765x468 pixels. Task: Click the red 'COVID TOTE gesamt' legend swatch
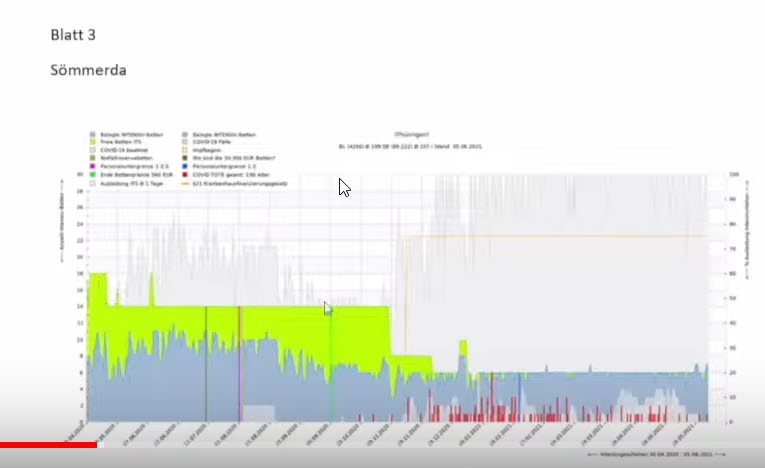(185, 175)
